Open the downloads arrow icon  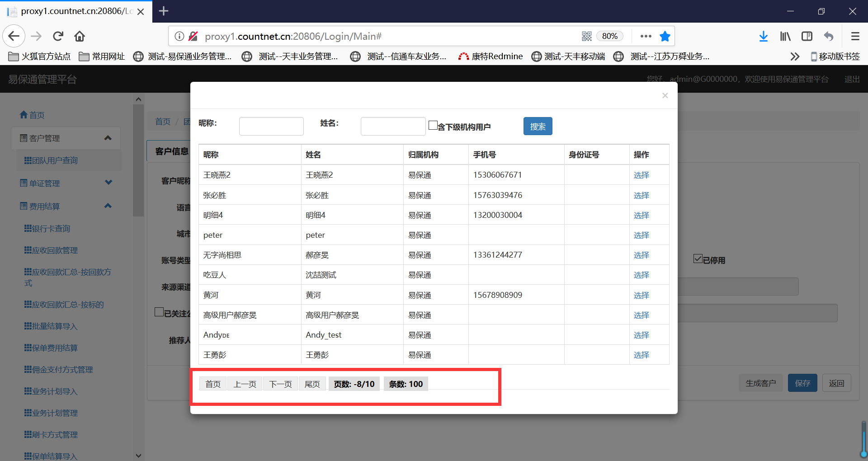tap(763, 36)
